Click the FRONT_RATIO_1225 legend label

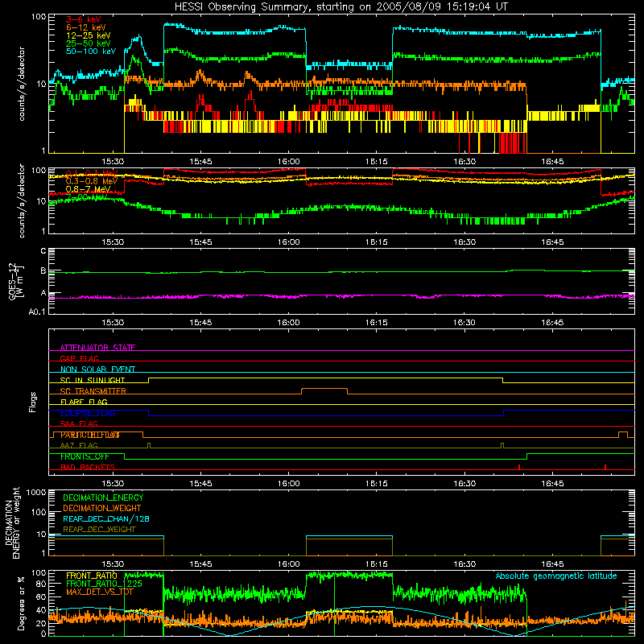105,584
